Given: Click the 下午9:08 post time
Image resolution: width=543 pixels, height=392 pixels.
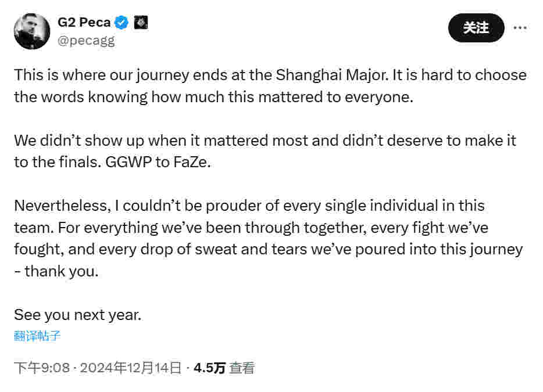Looking at the screenshot, I should coord(42,368).
